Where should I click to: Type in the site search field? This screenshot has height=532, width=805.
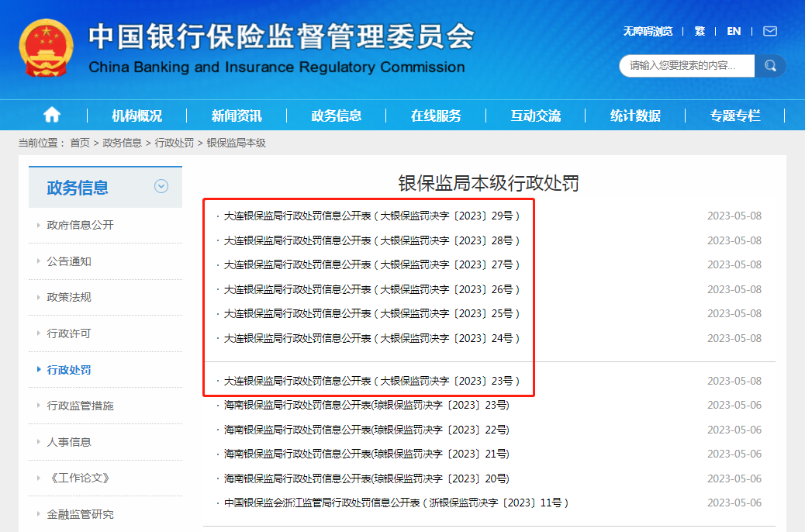pyautogui.click(x=686, y=66)
